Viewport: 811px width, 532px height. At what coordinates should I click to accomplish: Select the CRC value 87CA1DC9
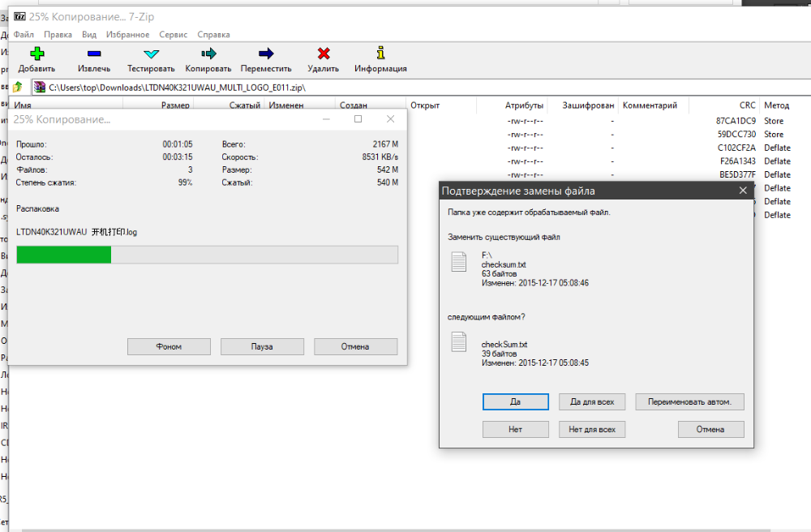[736, 121]
